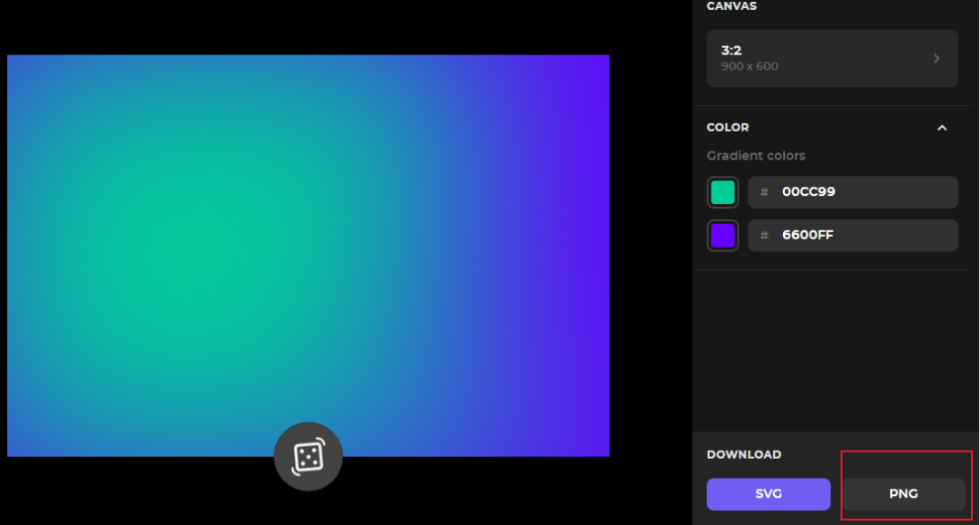Open the 3:2 canvas size selector
This screenshot has width=980, height=525.
831,58
